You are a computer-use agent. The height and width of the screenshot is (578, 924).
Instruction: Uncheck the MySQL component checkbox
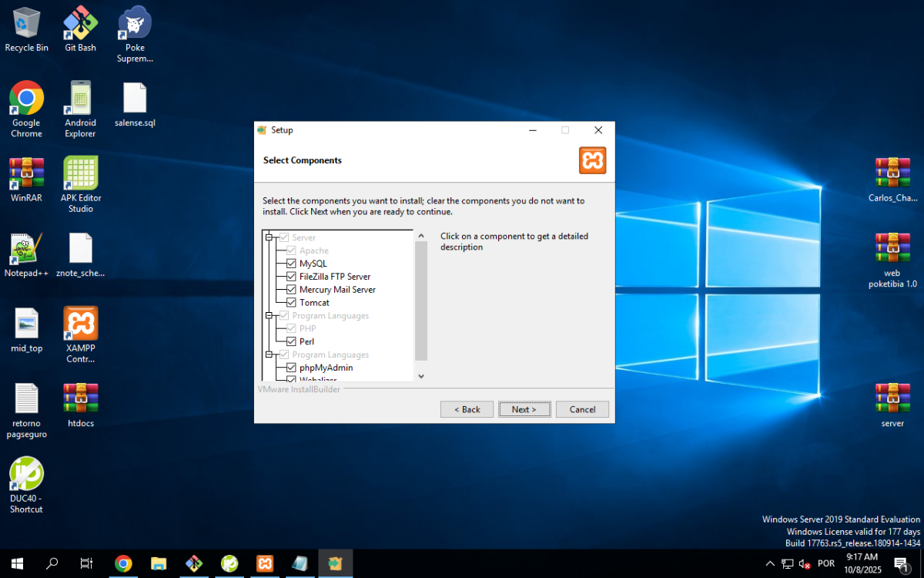291,264
